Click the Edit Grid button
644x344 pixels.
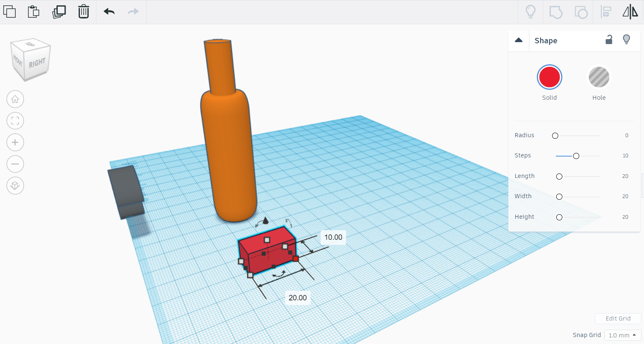click(618, 318)
